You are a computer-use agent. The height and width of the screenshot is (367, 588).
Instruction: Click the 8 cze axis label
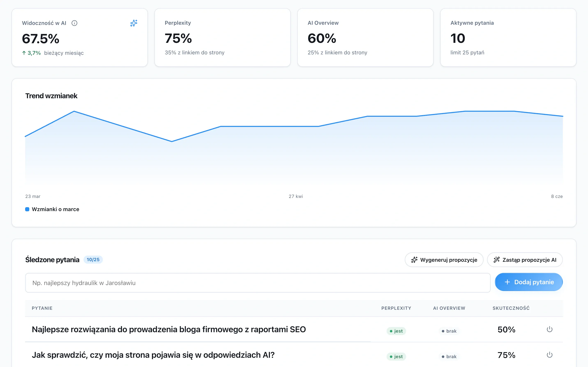click(557, 196)
